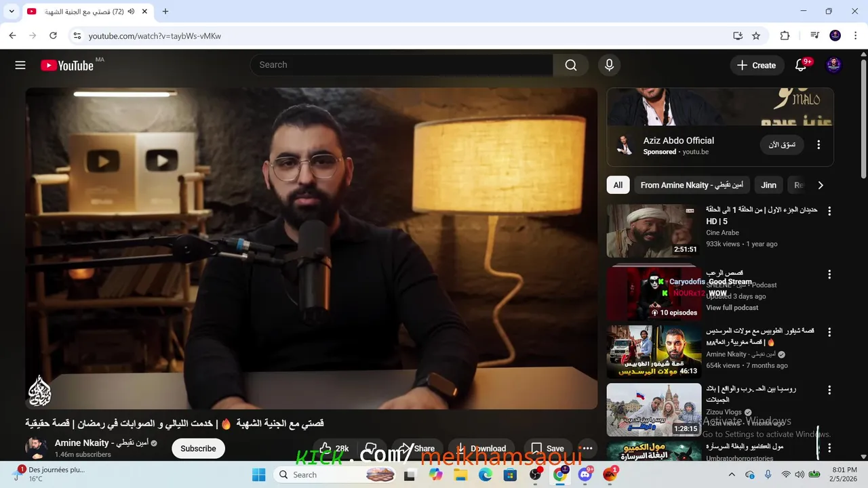The height and width of the screenshot is (488, 868).
Task: View site information icon in address bar
Action: tap(77, 36)
